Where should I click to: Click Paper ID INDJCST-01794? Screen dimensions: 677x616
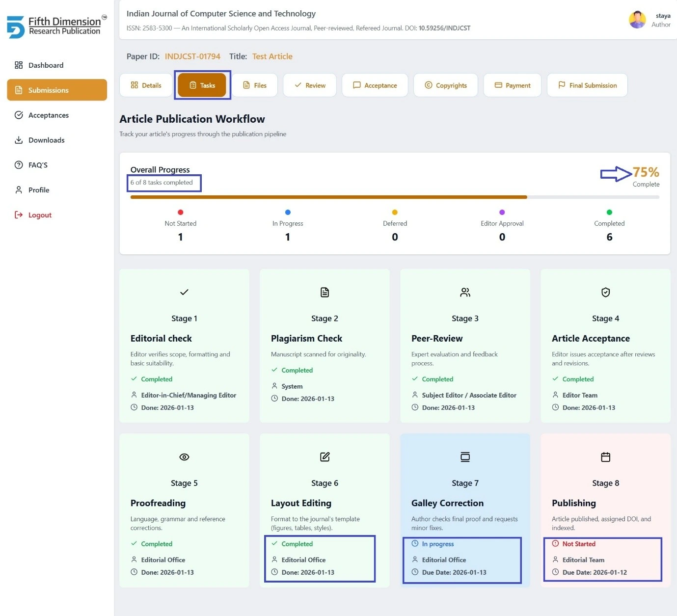point(192,56)
